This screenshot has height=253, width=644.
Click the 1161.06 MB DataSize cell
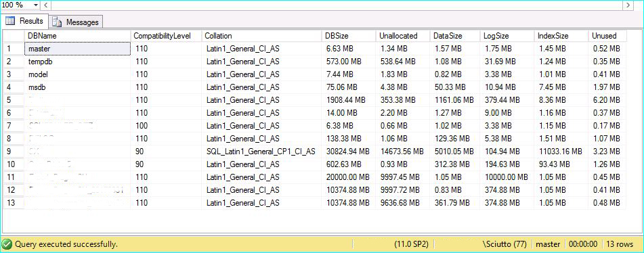454,100
